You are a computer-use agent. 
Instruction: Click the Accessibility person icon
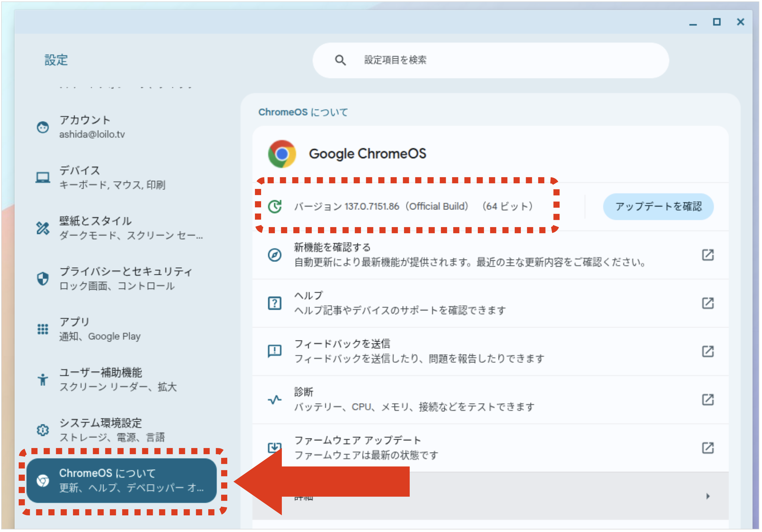coord(43,380)
